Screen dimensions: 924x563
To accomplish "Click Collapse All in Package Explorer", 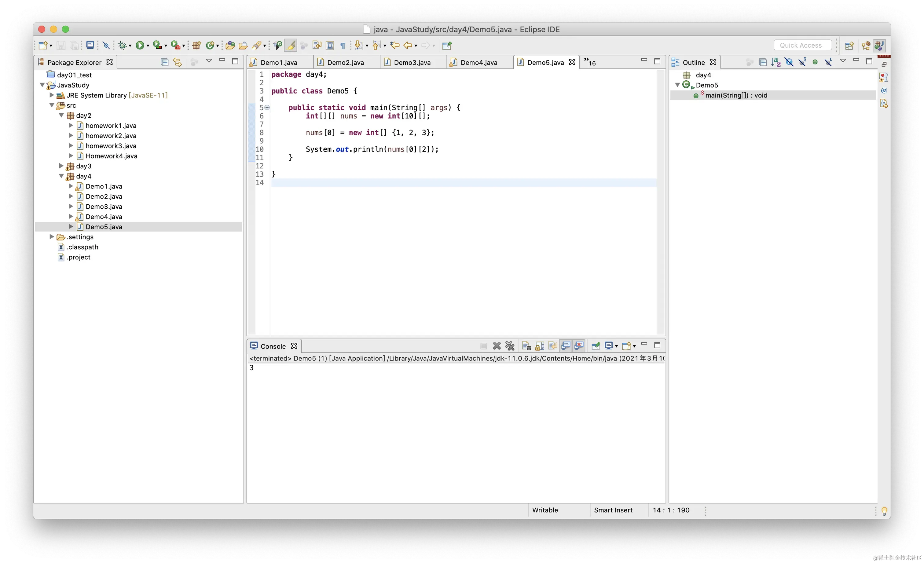I will [164, 62].
